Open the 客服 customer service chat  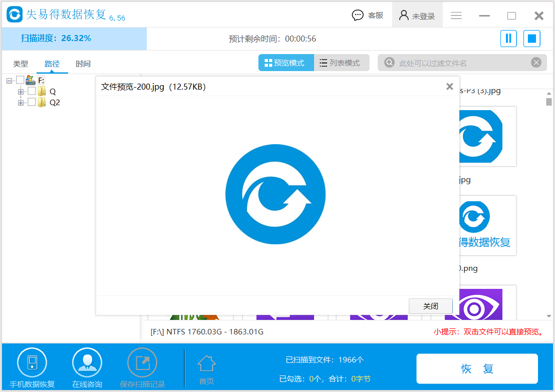[x=367, y=15]
